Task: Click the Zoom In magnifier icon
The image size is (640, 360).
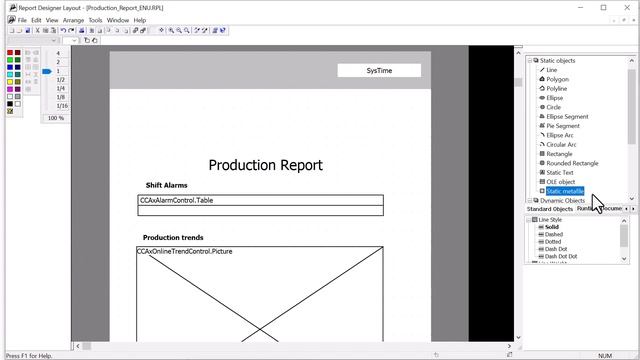Action: (x=171, y=31)
